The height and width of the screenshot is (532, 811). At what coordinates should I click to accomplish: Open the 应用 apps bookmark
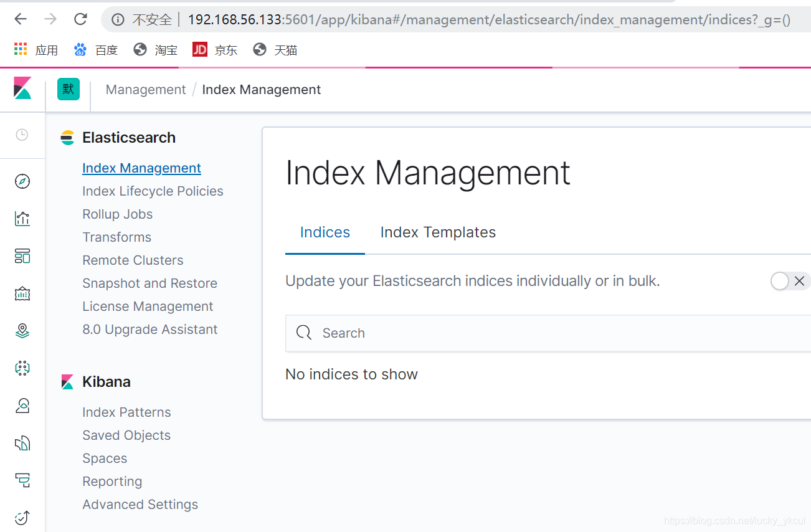point(36,50)
